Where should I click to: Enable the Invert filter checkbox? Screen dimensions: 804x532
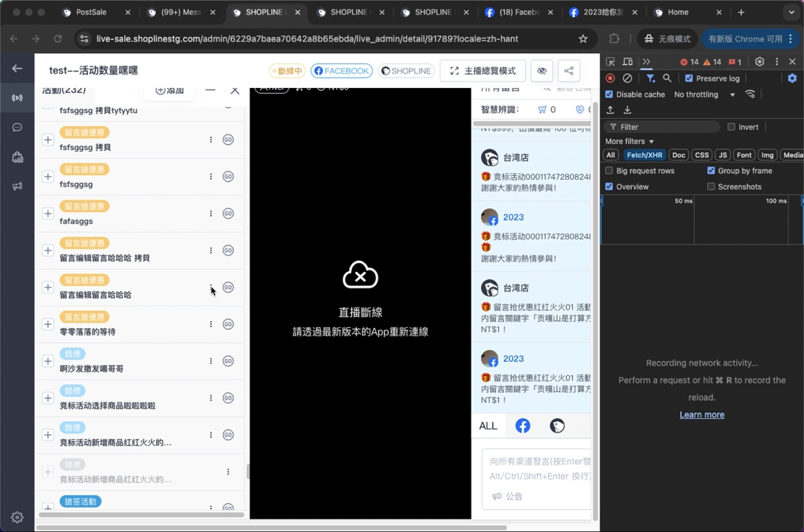tap(732, 127)
